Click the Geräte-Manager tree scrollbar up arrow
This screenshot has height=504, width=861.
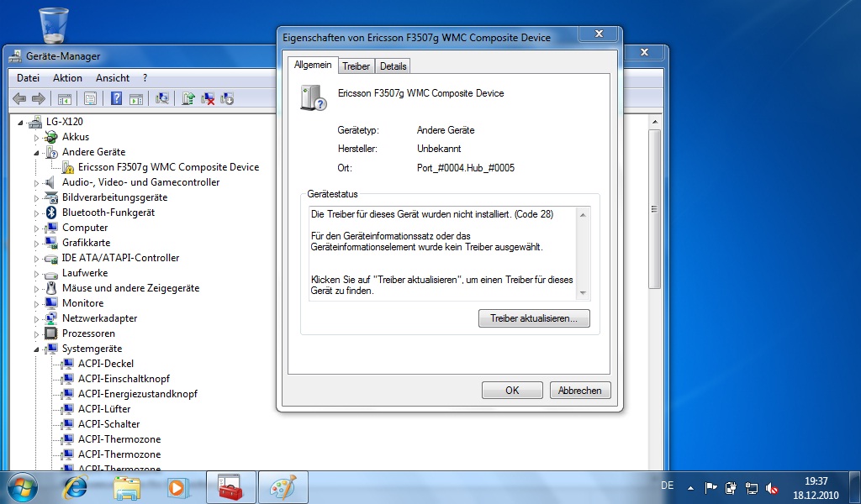pyautogui.click(x=654, y=122)
